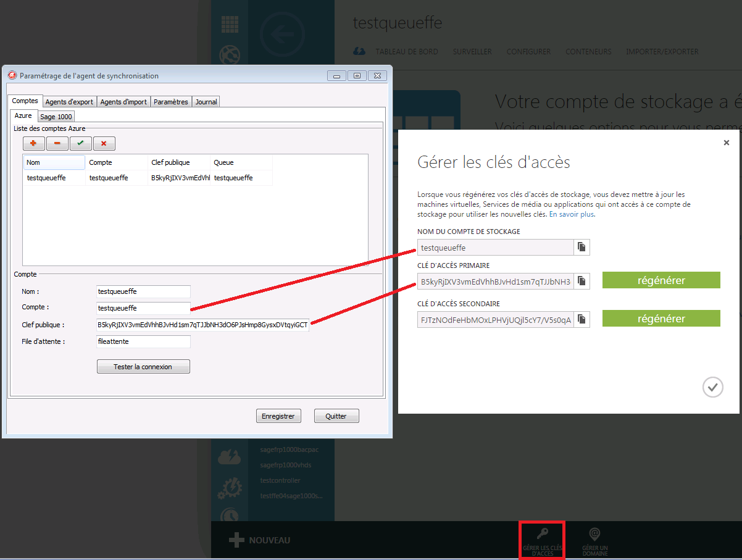Select the Azure sub-tab
742x560 pixels.
coord(23,115)
